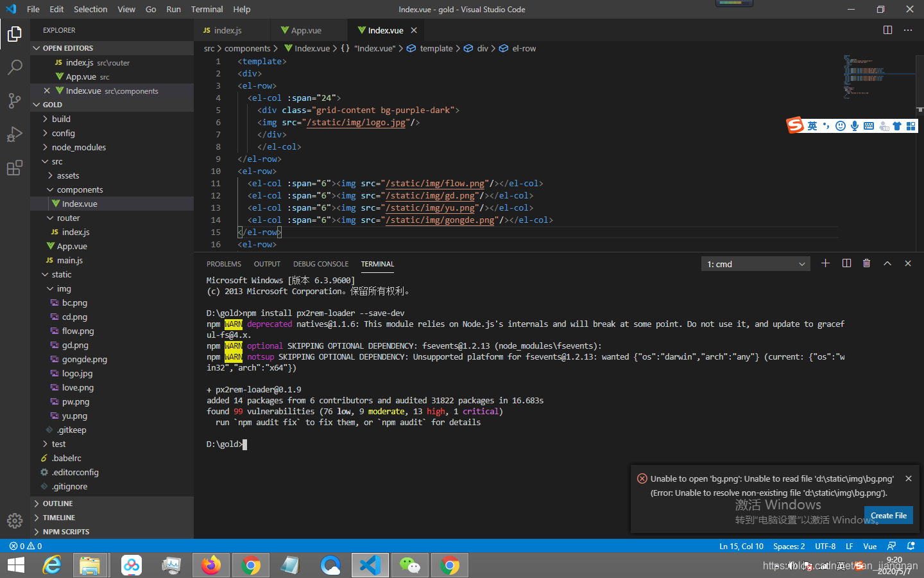
Task: Change UTF-8 encoding in status bar
Action: 825,546
